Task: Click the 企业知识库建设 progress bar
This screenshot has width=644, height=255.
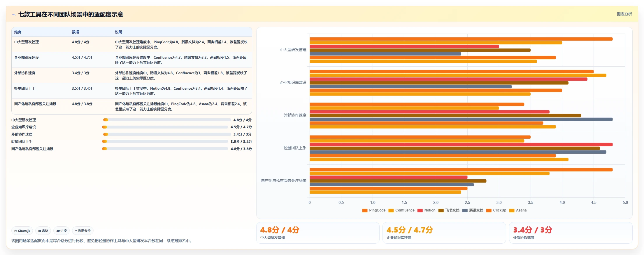Action: coord(165,127)
